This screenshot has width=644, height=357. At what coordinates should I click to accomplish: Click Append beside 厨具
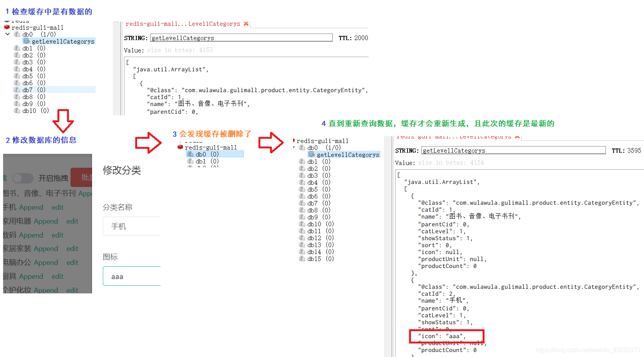[x=31, y=276]
